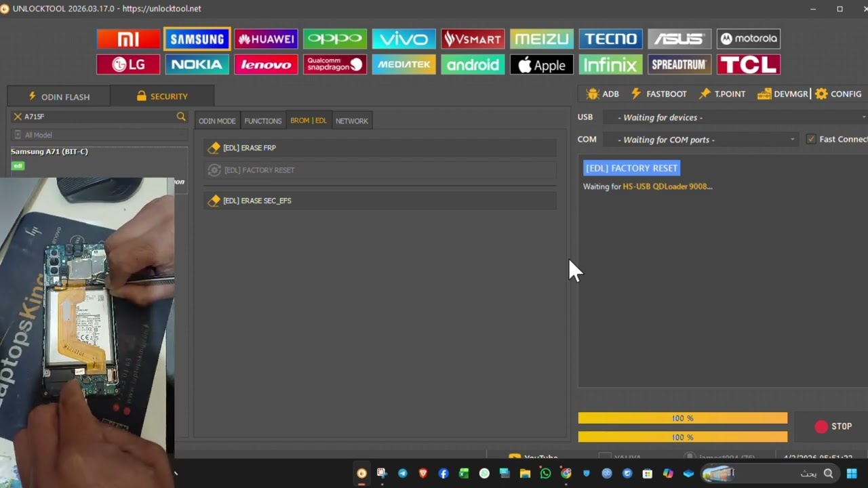868x488 pixels.
Task: Select the BROM | EDL tab
Action: pyautogui.click(x=309, y=121)
